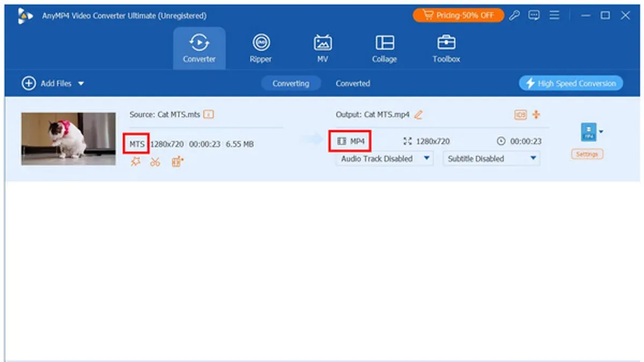644x362 pixels.
Task: Click the source resolution 1280x720 beside MTS
Action: pos(167,144)
